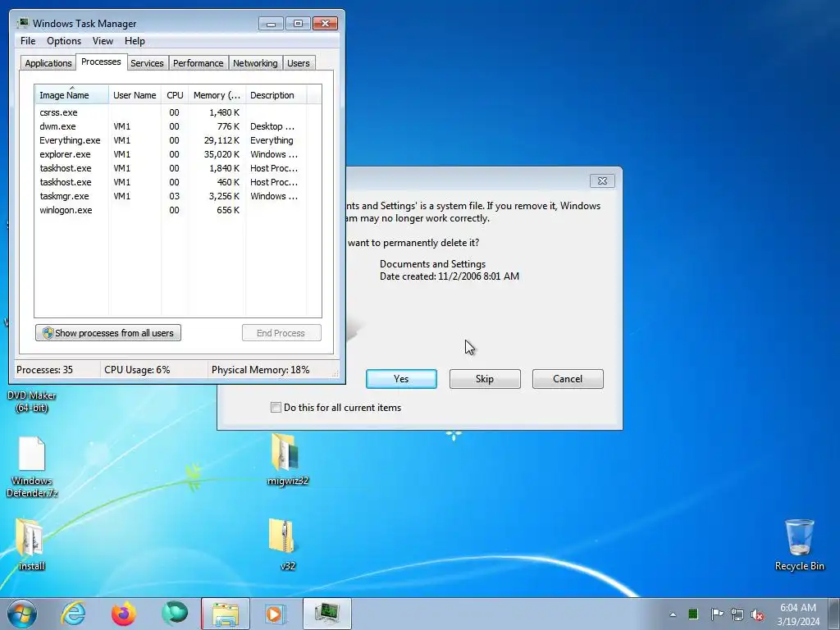Click the 'Physical Memory: 18%' status entry
Image resolution: width=840 pixels, height=630 pixels.
click(x=260, y=370)
